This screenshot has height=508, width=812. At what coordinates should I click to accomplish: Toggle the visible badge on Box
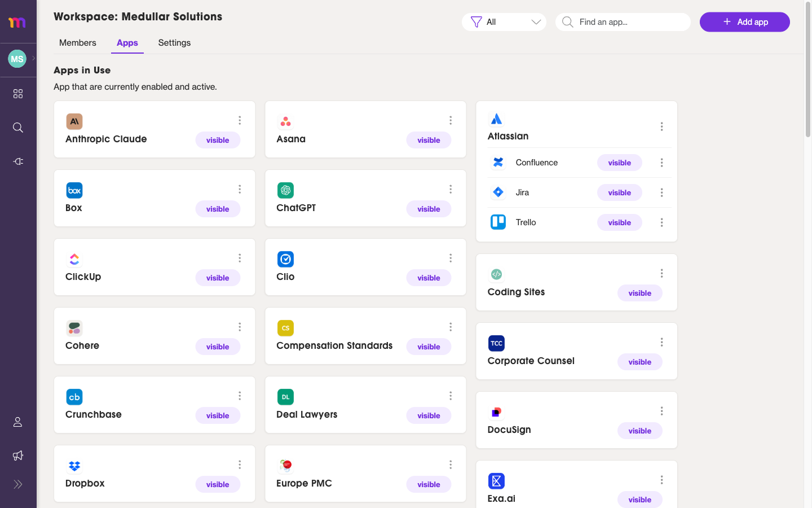point(218,209)
